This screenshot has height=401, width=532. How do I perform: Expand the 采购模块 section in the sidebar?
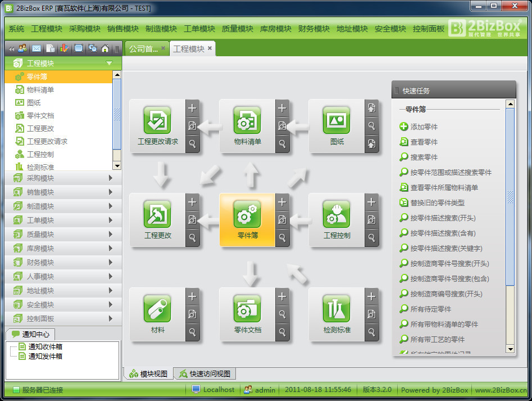pyautogui.click(x=63, y=178)
